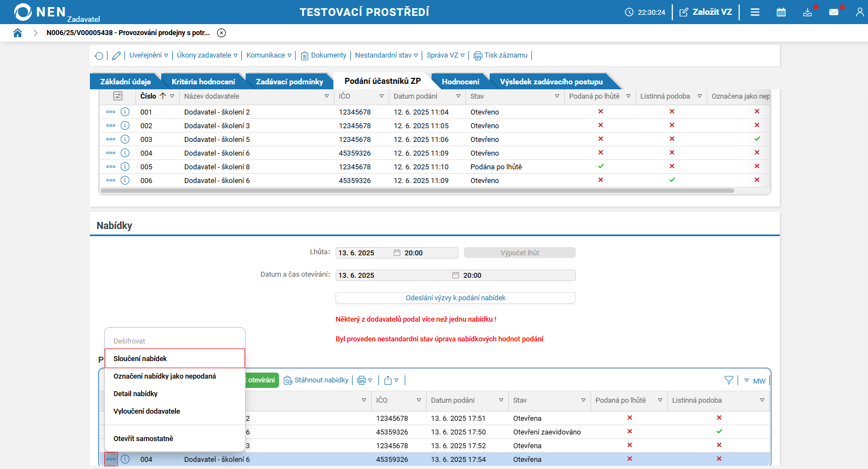
Task: Open info icon for row 003
Action: coord(125,139)
